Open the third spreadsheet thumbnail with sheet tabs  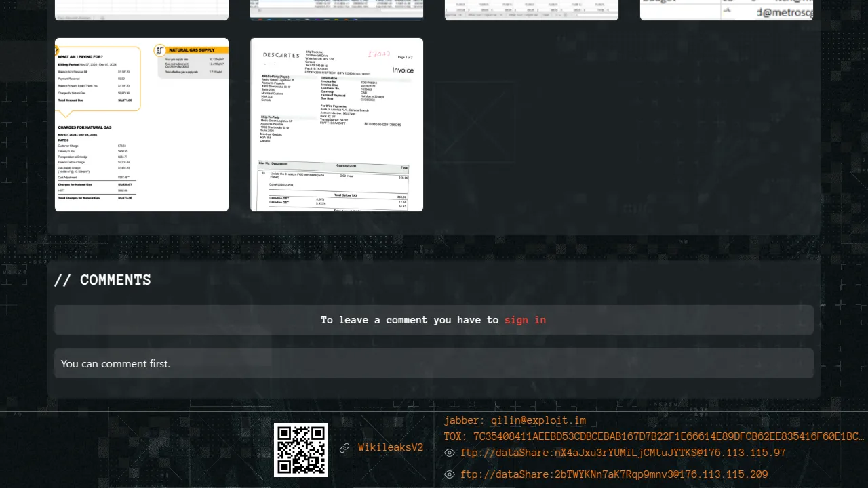click(532, 9)
